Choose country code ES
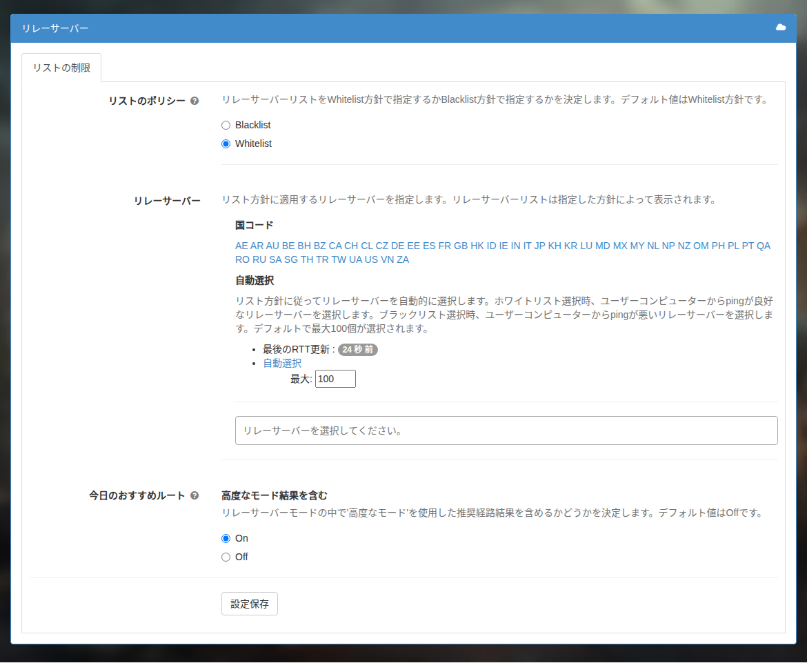 pyautogui.click(x=429, y=246)
